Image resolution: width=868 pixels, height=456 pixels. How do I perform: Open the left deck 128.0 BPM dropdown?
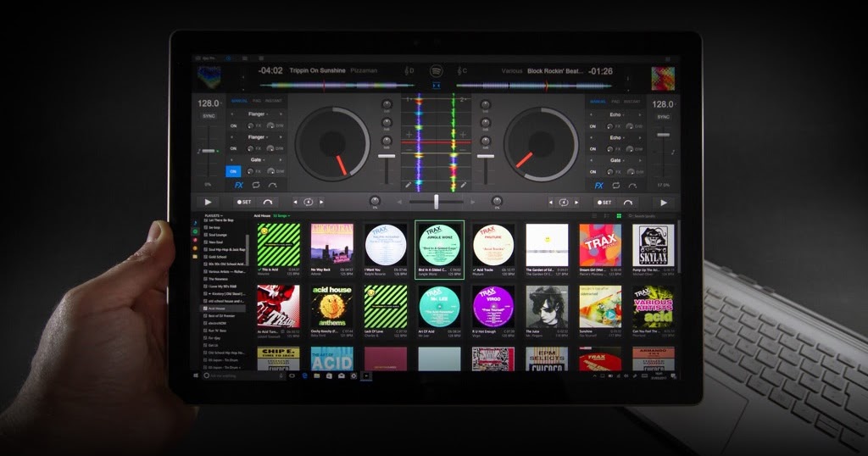pos(209,103)
